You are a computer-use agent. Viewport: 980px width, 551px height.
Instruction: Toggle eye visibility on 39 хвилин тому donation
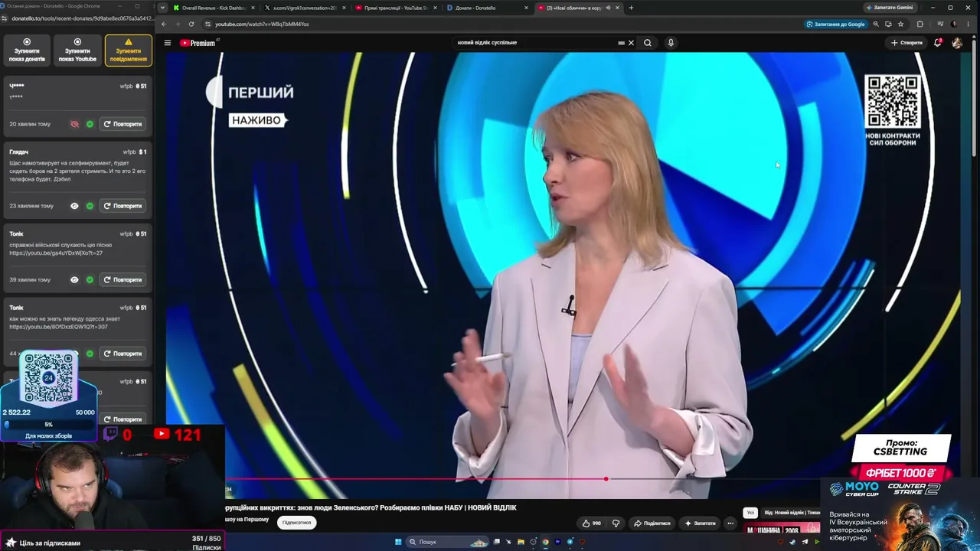[74, 279]
